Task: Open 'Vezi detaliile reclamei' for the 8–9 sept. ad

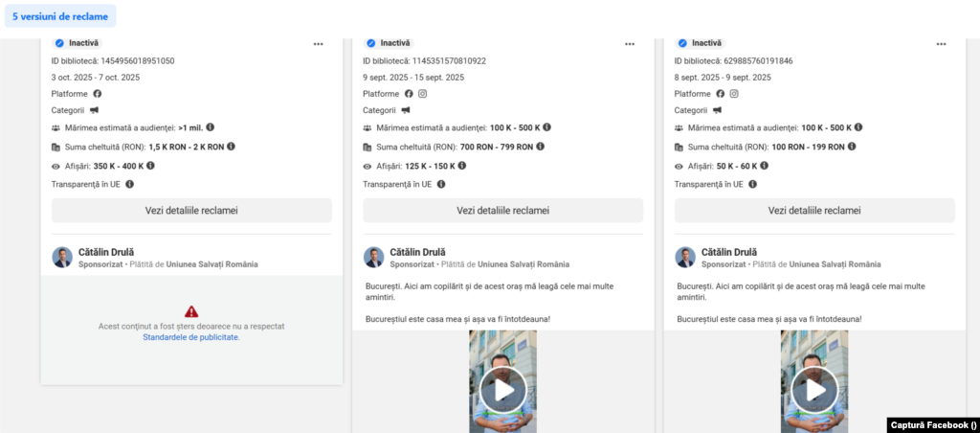Action: click(x=814, y=211)
